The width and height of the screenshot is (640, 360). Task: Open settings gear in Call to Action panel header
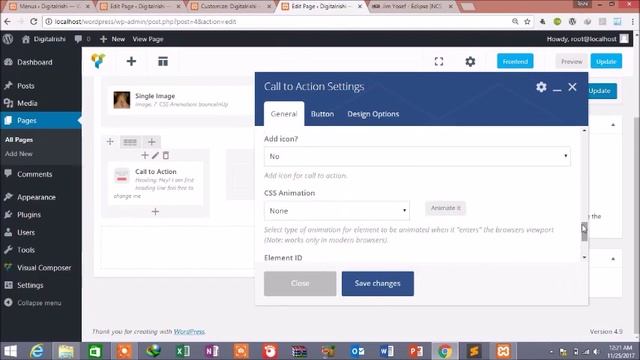pyautogui.click(x=541, y=87)
